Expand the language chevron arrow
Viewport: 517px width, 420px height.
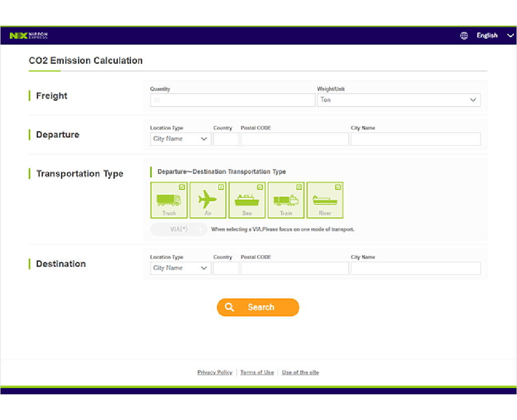[x=510, y=35]
